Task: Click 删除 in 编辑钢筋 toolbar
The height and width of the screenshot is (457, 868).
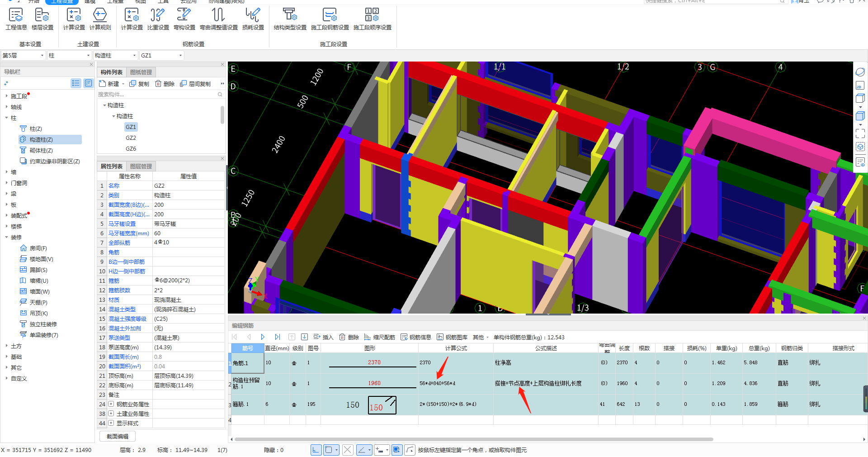Action: point(349,337)
